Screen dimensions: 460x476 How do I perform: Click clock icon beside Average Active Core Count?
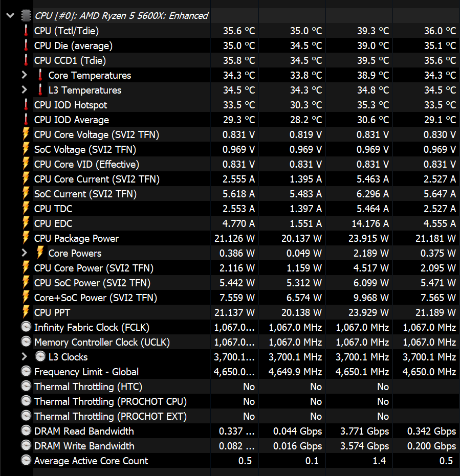click(26, 461)
